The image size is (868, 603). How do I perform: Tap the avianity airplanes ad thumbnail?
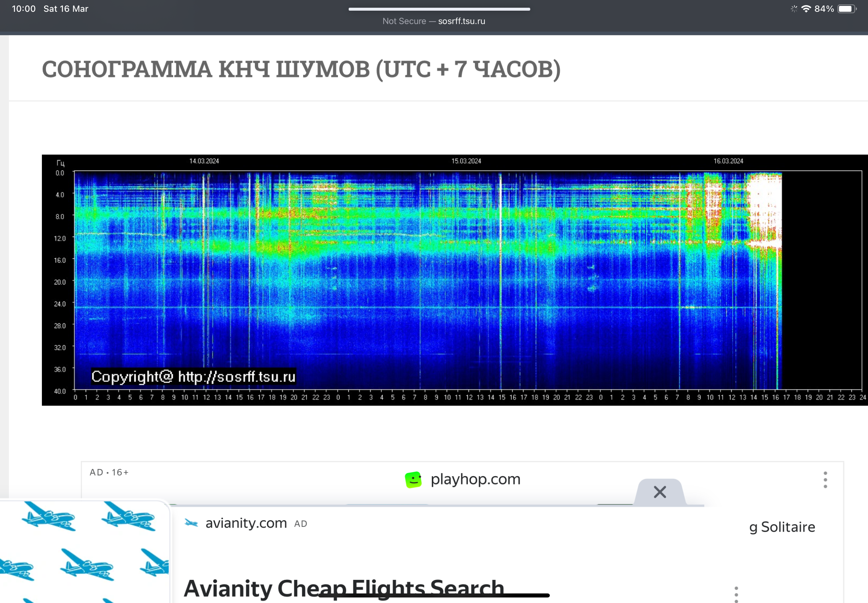(x=85, y=552)
